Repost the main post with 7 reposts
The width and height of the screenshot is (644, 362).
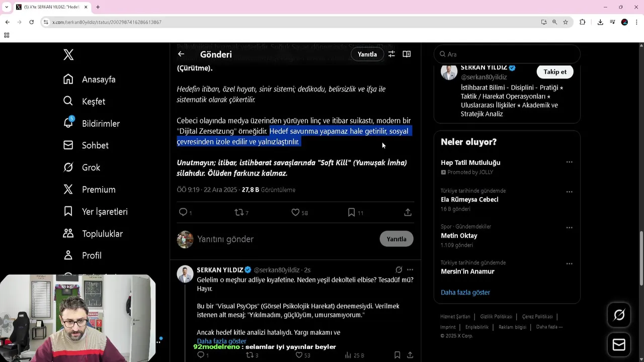pyautogui.click(x=242, y=213)
